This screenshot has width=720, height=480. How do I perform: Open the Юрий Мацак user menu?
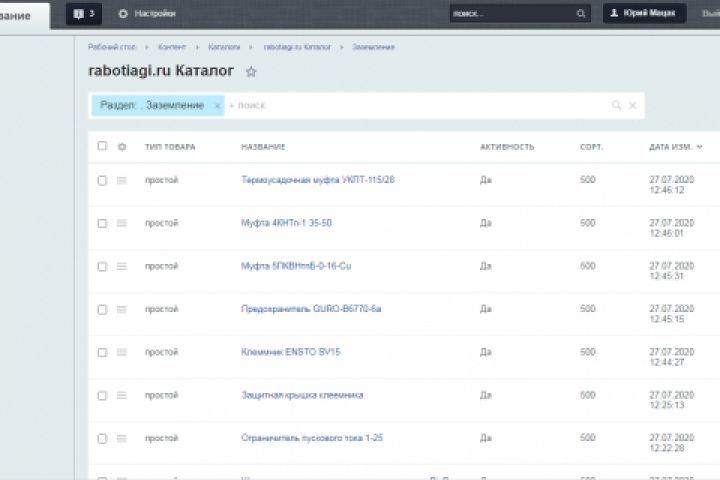click(x=644, y=13)
